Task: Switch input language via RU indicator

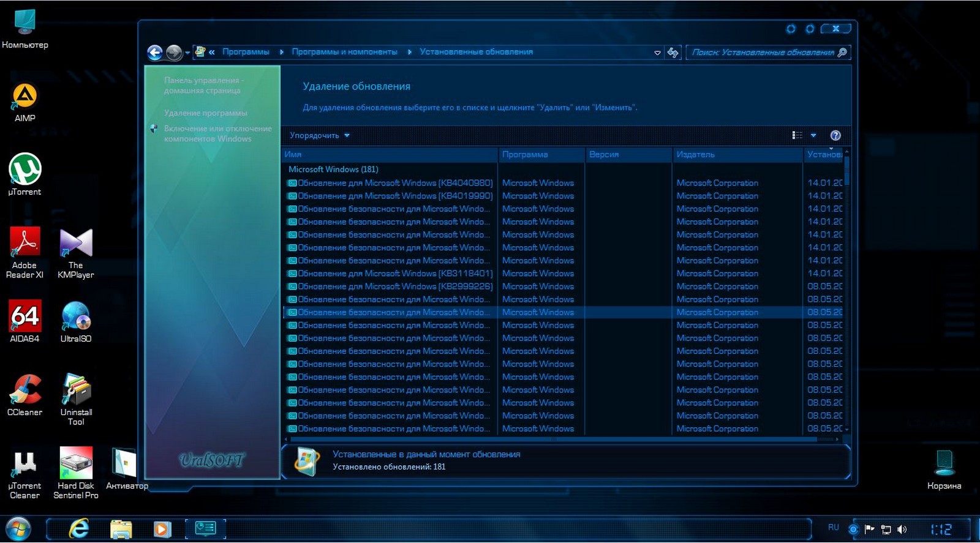Action: pyautogui.click(x=833, y=527)
